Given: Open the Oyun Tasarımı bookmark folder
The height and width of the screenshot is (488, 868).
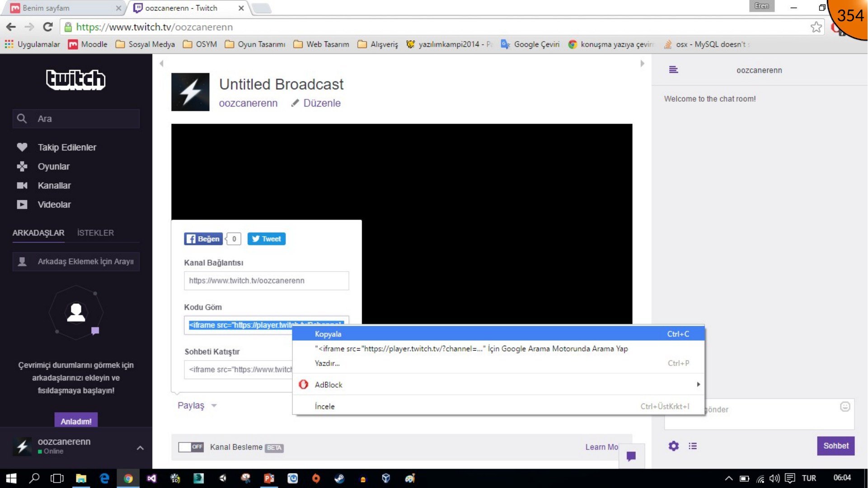Looking at the screenshot, I should tap(255, 44).
